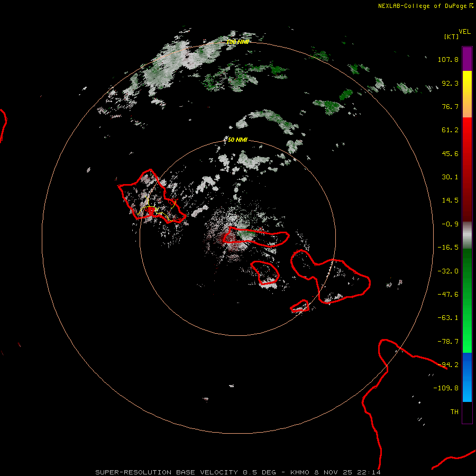Click the 14.5 velocity scale value
Viewport: 476px width, 476px height.
pos(450,200)
